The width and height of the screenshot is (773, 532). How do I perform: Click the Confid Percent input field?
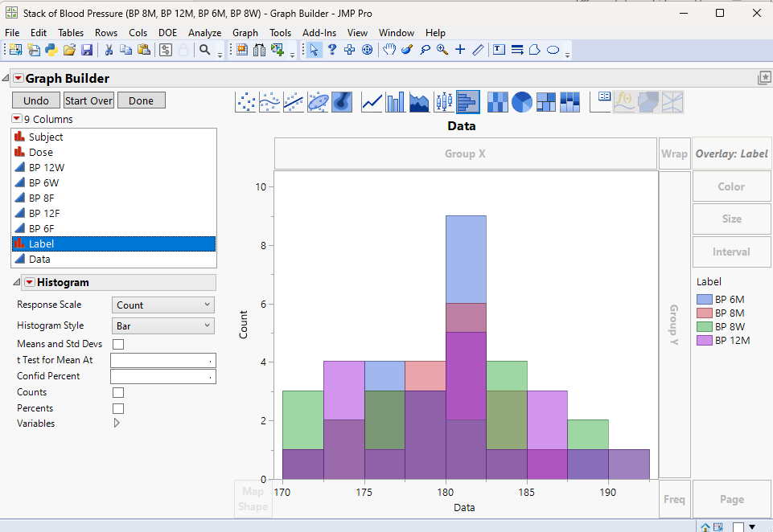[163, 377]
